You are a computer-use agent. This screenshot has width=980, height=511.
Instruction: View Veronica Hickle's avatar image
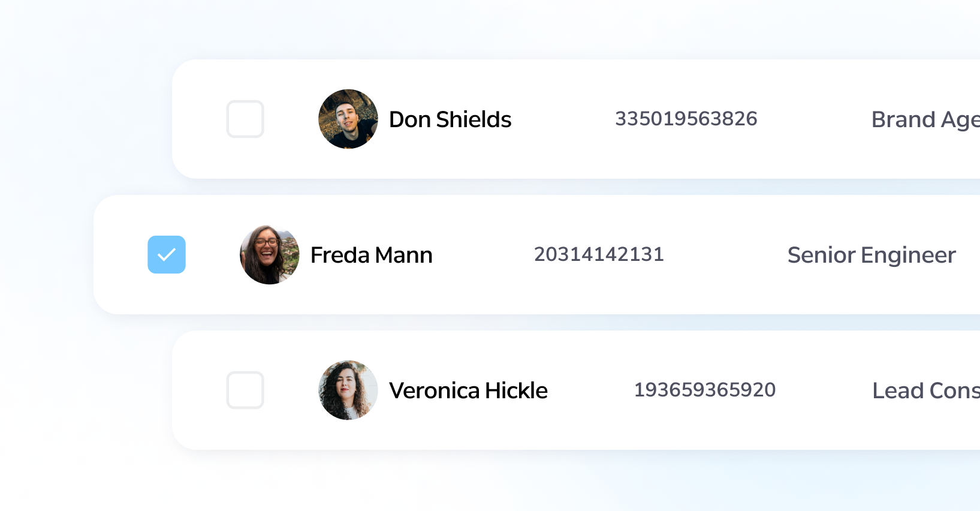tap(348, 390)
